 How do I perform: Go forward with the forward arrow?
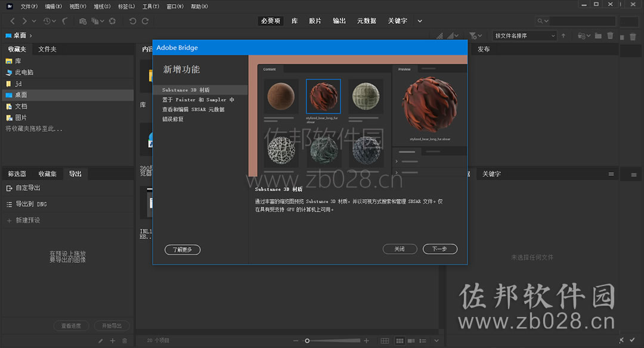[x=24, y=21]
